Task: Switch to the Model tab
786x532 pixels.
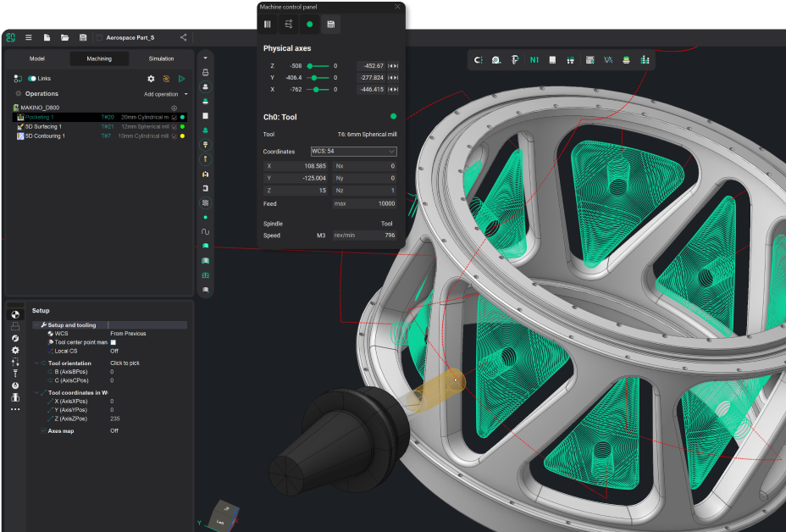Action: (x=37, y=58)
